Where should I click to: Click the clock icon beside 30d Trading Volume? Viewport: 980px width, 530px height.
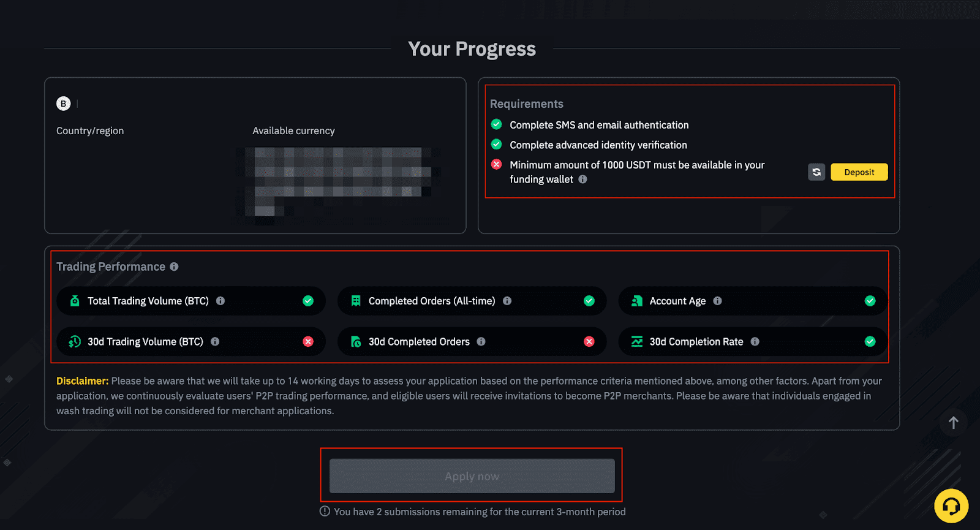click(x=74, y=341)
